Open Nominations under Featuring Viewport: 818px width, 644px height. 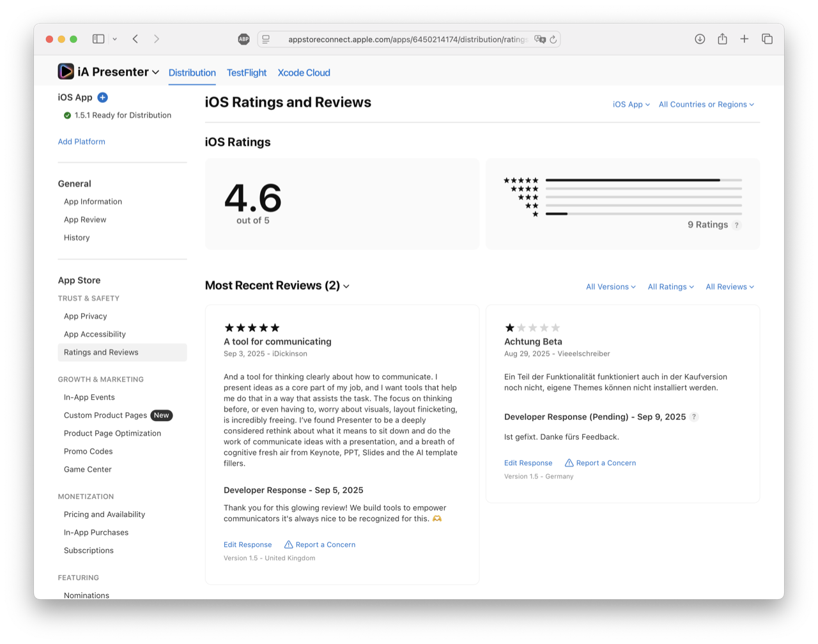[86, 595]
